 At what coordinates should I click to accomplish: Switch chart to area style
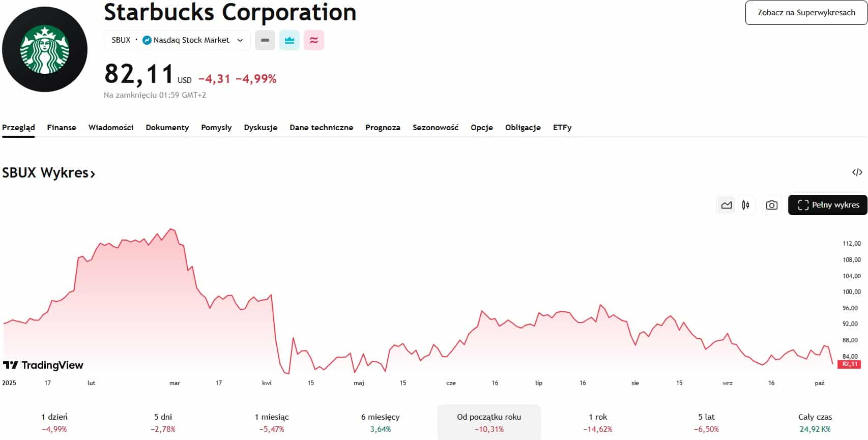(x=727, y=205)
